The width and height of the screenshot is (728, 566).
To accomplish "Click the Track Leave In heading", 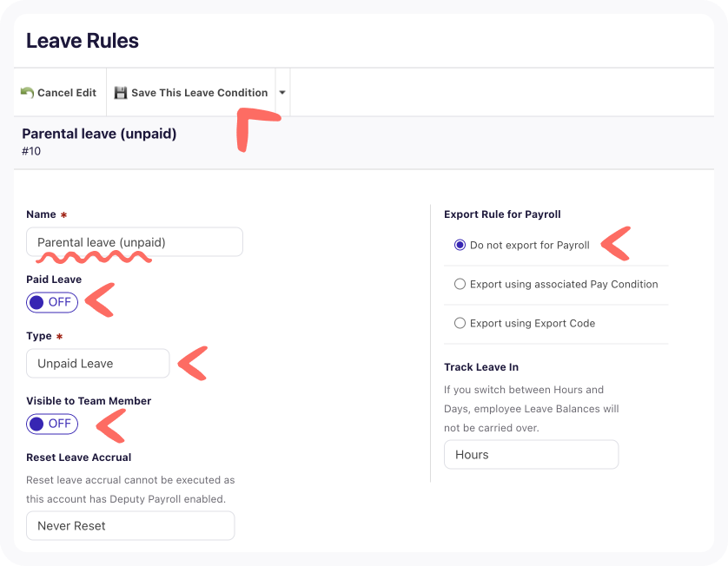I will coord(481,367).
